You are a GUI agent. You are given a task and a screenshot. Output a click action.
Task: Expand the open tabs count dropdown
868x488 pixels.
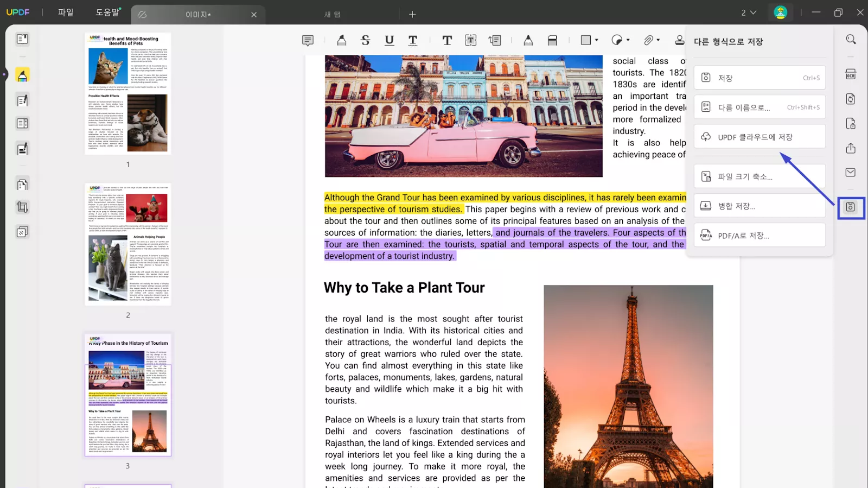click(x=749, y=12)
